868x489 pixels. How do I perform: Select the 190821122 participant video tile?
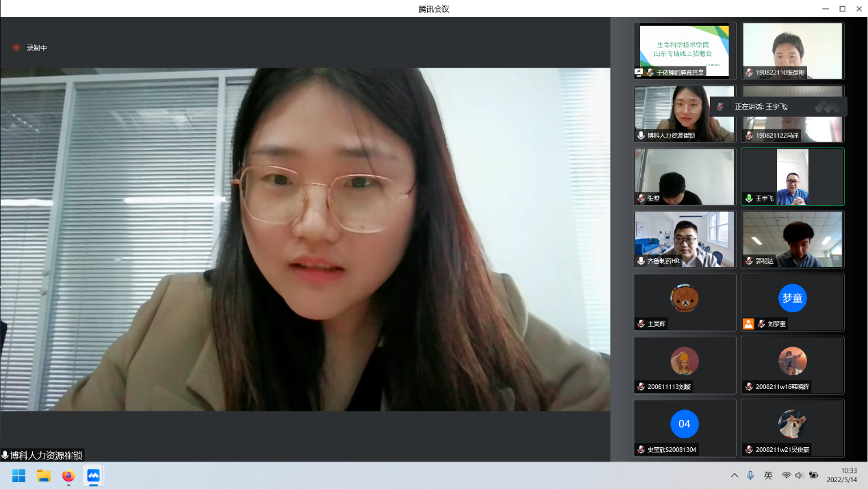click(792, 114)
